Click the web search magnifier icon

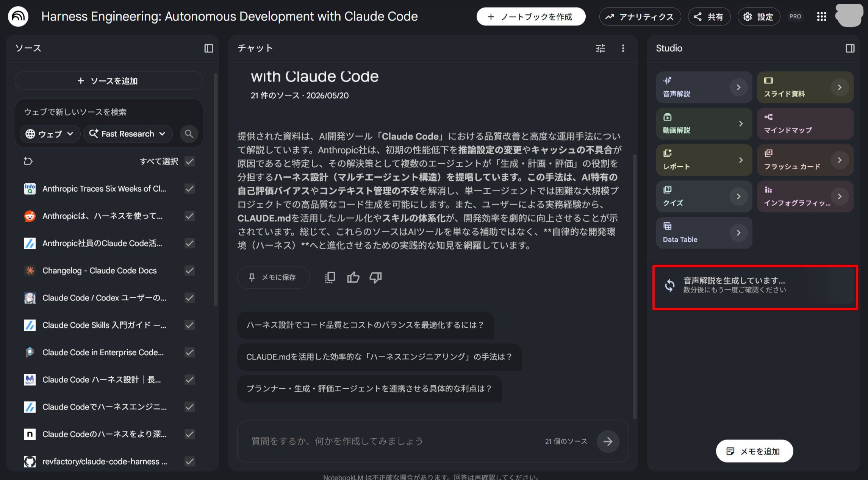[x=189, y=134]
